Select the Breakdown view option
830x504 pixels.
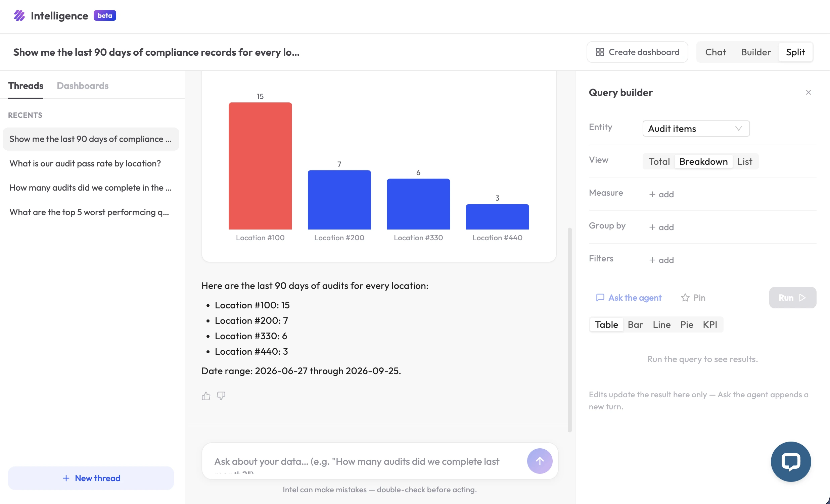703,162
